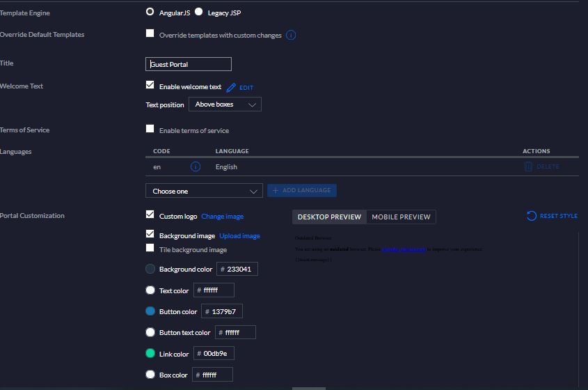Click the Change image link
The width and height of the screenshot is (588, 390).
click(222, 217)
